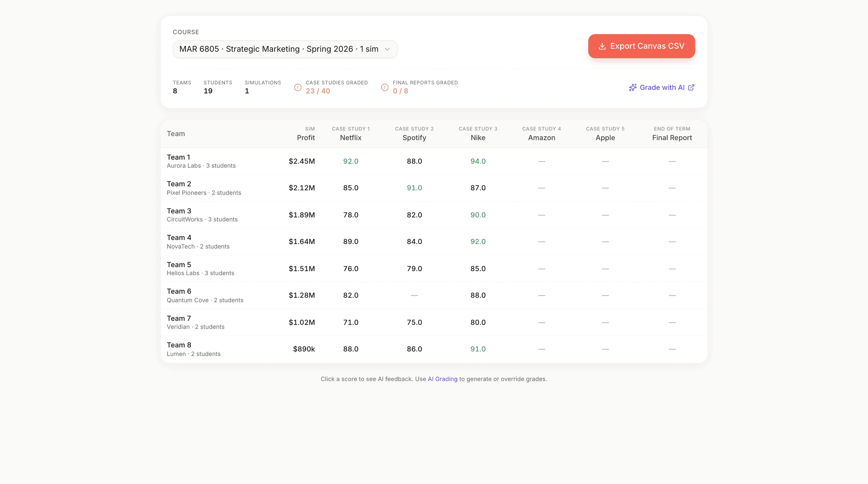Open Team 7 Netflix score 71.0
Viewport: 868px width, 484px height.
[x=351, y=322]
